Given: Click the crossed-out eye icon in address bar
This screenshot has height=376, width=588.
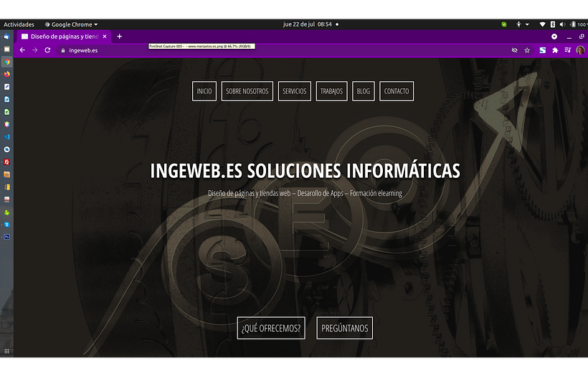Looking at the screenshot, I should tap(515, 50).
